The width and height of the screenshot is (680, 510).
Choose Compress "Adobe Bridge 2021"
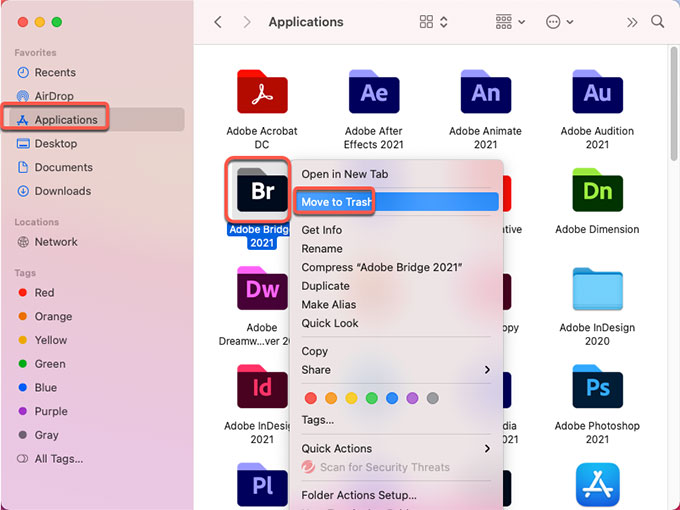[x=382, y=267]
